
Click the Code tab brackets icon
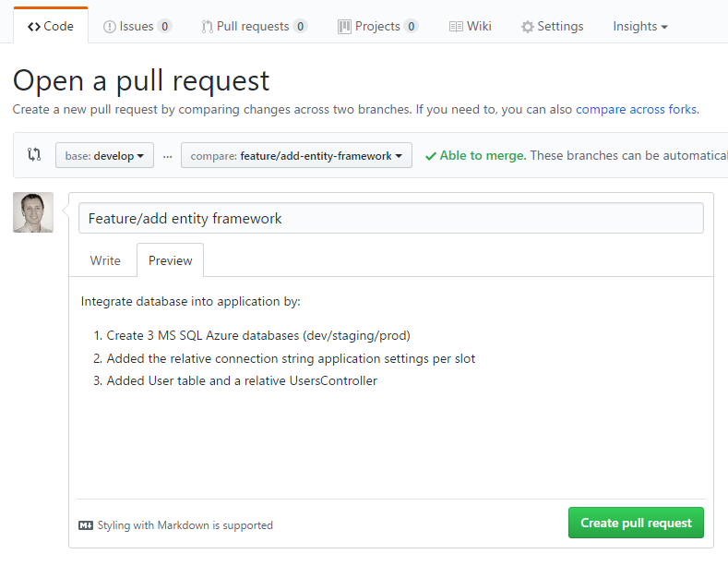(34, 27)
